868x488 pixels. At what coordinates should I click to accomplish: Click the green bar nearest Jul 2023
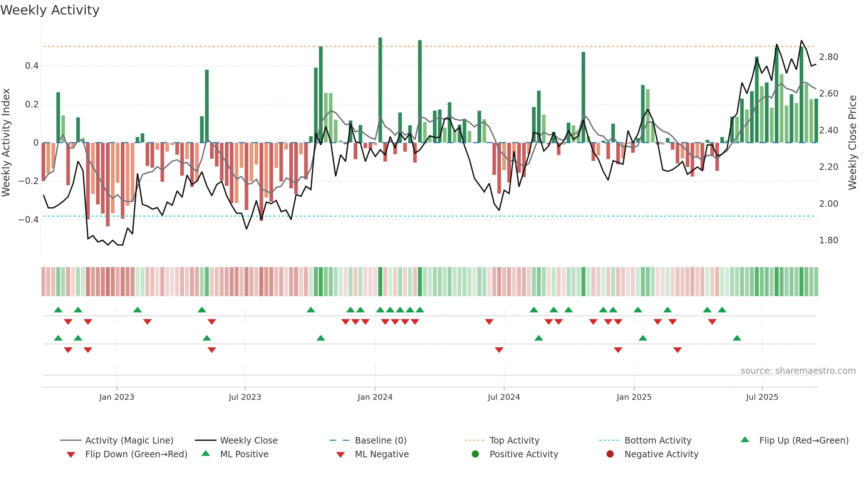click(207, 106)
